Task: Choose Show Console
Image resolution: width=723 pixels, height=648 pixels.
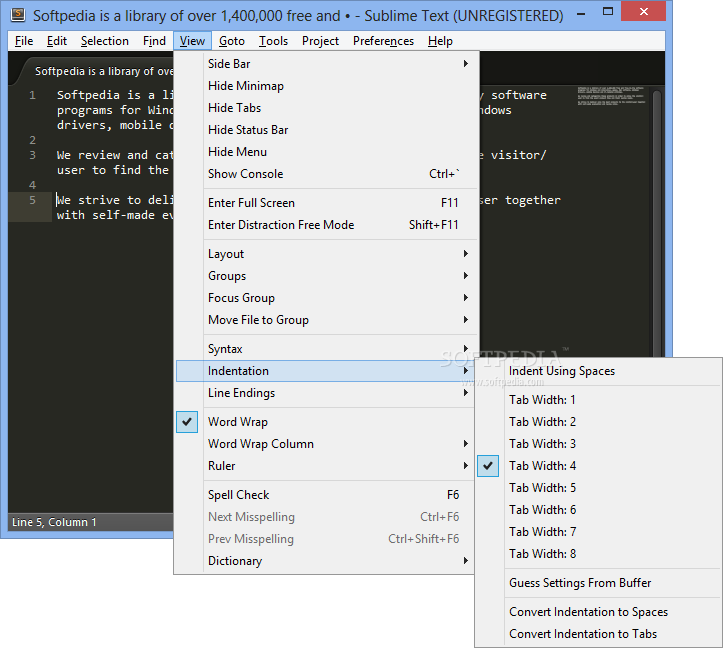Action: tap(326, 174)
